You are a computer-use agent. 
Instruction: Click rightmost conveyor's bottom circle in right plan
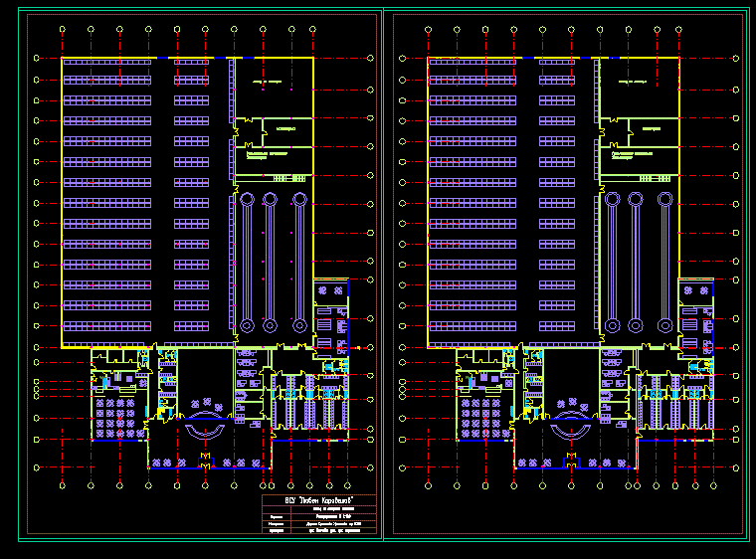coord(664,324)
